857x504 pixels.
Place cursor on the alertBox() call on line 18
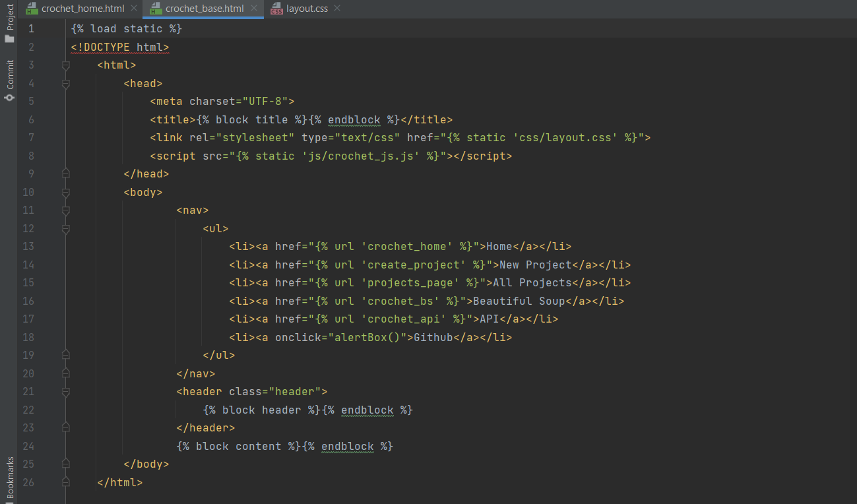(x=365, y=337)
